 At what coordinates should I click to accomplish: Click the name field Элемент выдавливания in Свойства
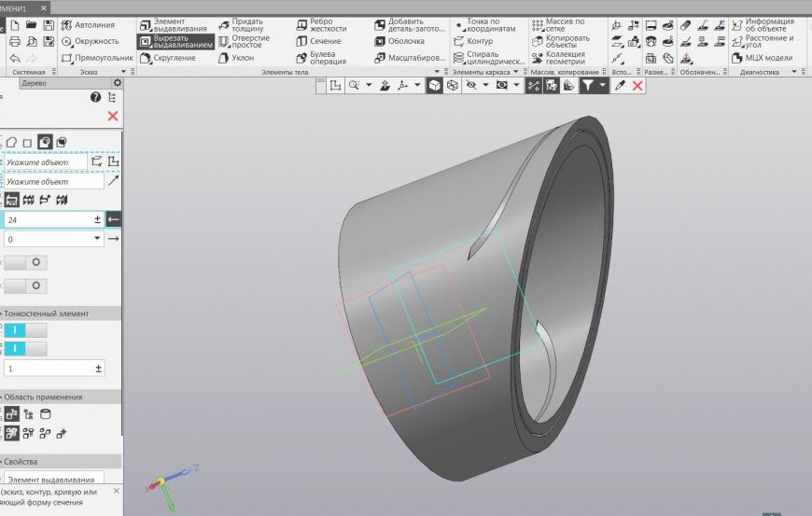[54, 479]
